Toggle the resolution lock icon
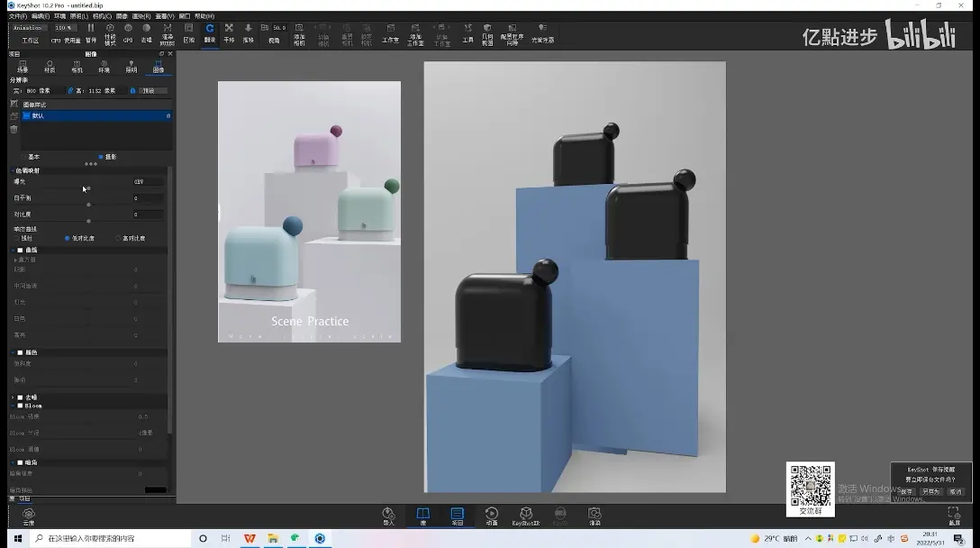Image resolution: width=980 pixels, height=548 pixels. click(x=132, y=91)
